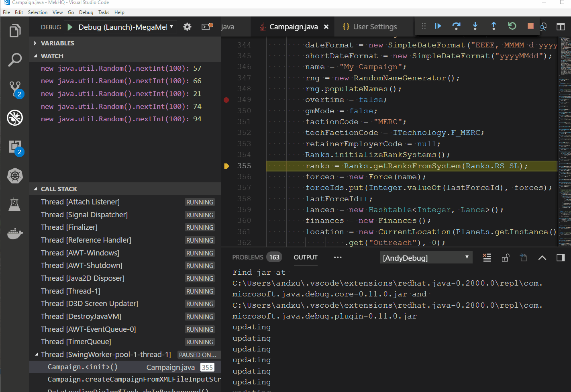Open the AndyDebug output channel dropdown
The width and height of the screenshot is (571, 392).
(426, 257)
